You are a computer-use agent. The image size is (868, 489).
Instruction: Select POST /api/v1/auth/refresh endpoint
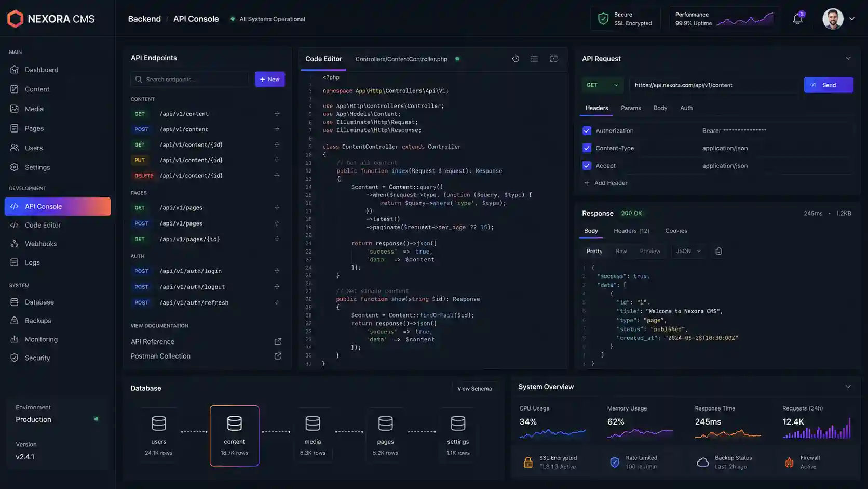tap(207, 302)
